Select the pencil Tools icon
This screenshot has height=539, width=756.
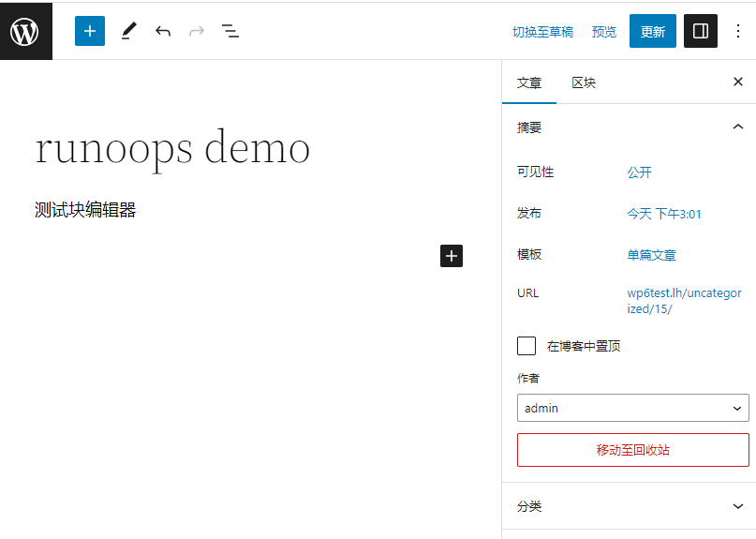[128, 31]
